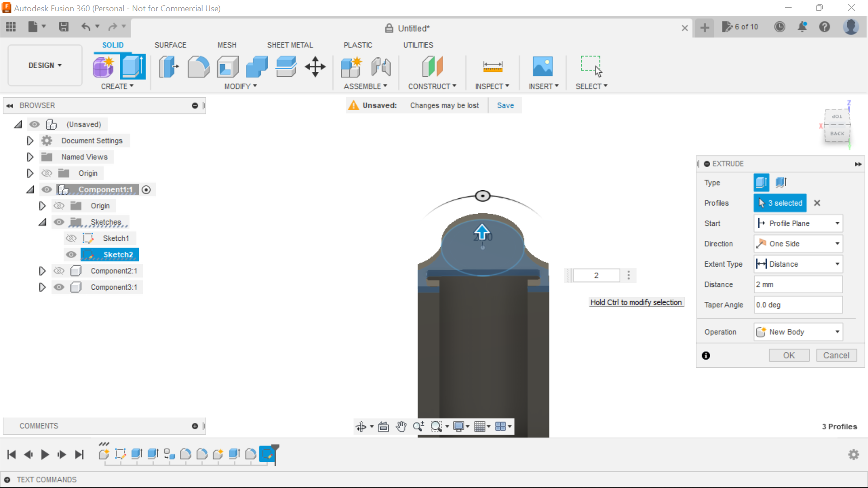Open the Extrude tool in the Create group
Image resolution: width=868 pixels, height=488 pixels.
pyautogui.click(x=133, y=66)
